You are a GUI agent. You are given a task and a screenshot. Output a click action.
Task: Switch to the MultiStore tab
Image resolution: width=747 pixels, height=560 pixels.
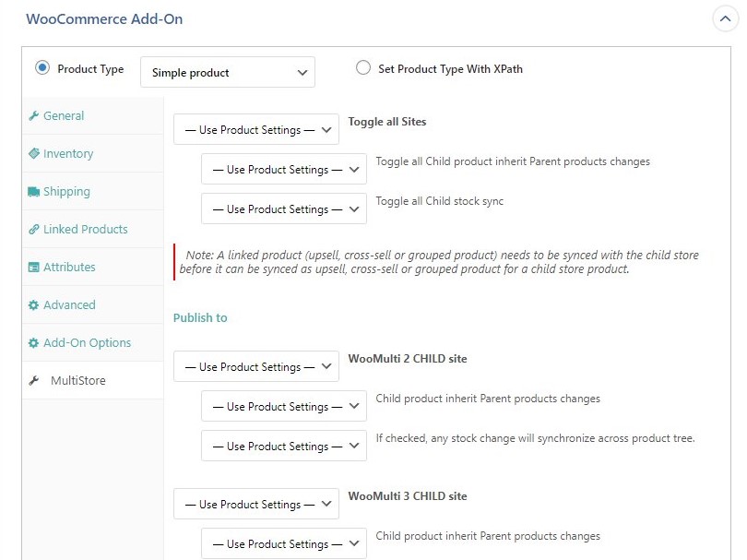93,381
